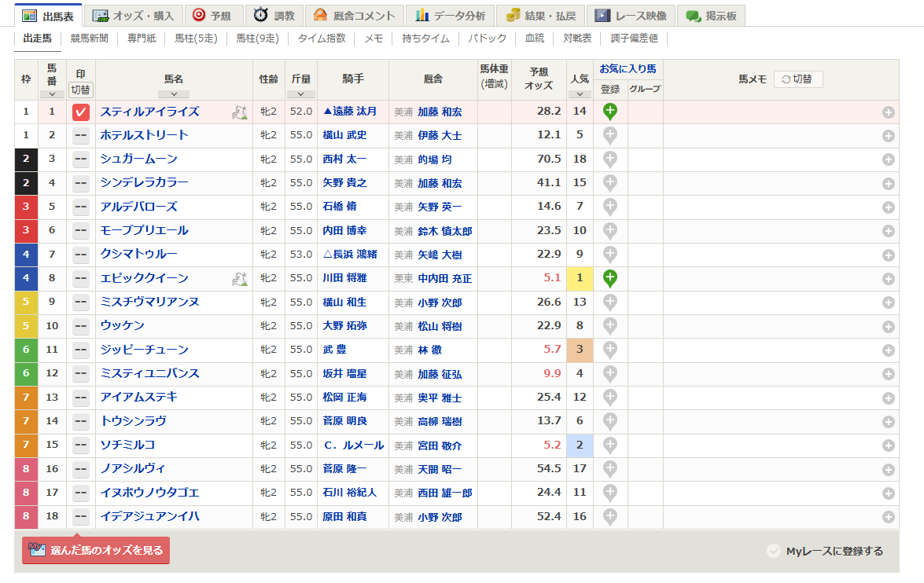924x583 pixels.
Task: Click favorite pin for エピッククイーン
Action: coord(610,278)
